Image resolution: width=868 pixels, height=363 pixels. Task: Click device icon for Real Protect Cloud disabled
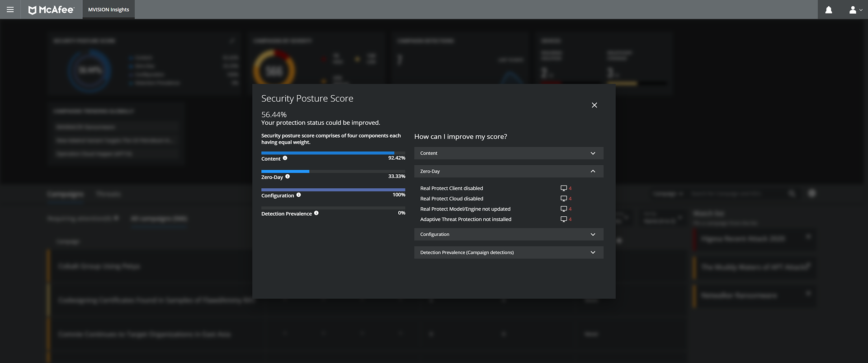click(x=564, y=199)
